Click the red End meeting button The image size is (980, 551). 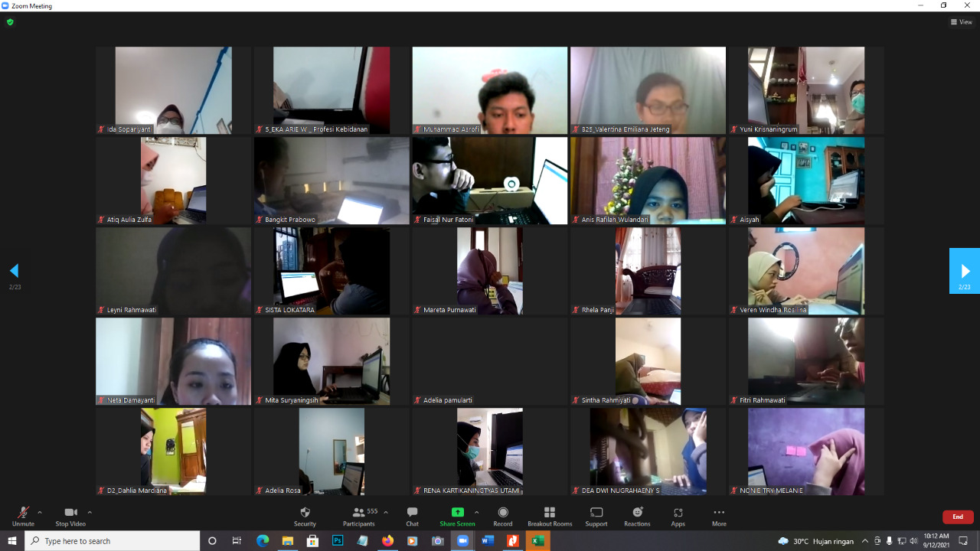coord(957,517)
